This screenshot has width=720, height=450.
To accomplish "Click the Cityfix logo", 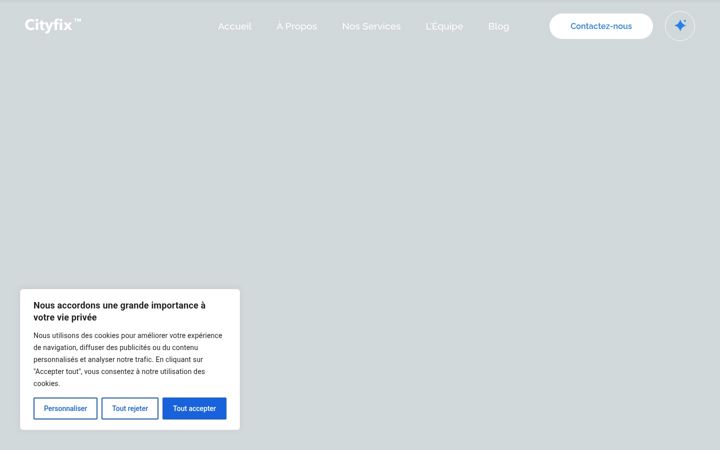I will (x=53, y=25).
